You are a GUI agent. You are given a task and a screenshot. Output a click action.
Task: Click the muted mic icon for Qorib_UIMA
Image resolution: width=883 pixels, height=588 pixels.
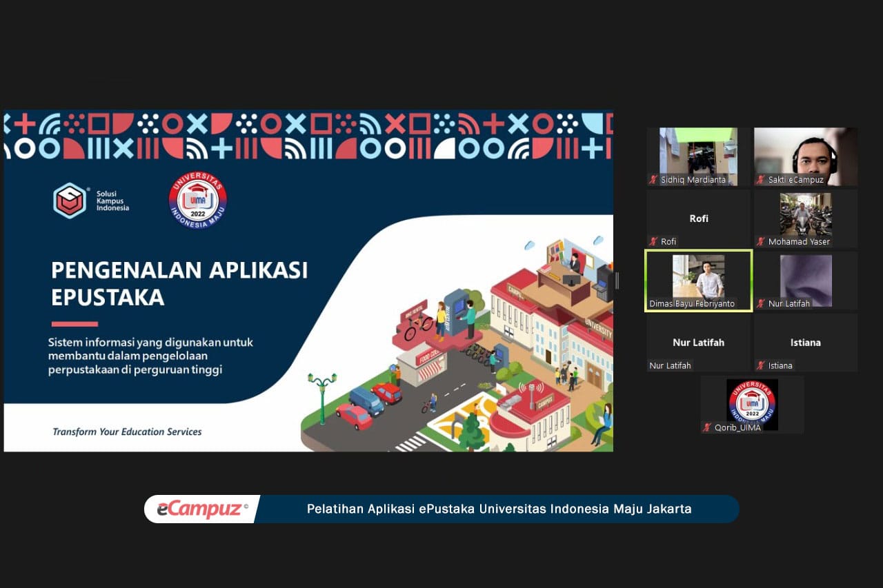(707, 428)
